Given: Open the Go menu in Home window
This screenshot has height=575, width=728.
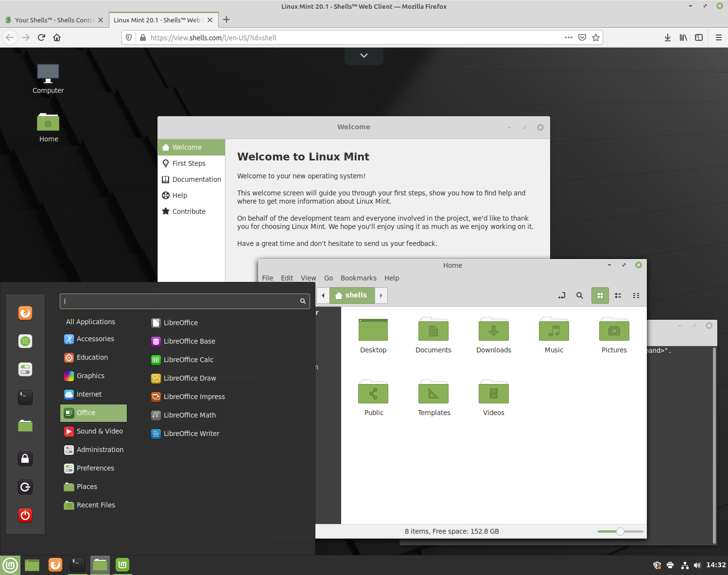Looking at the screenshot, I should click(x=329, y=278).
